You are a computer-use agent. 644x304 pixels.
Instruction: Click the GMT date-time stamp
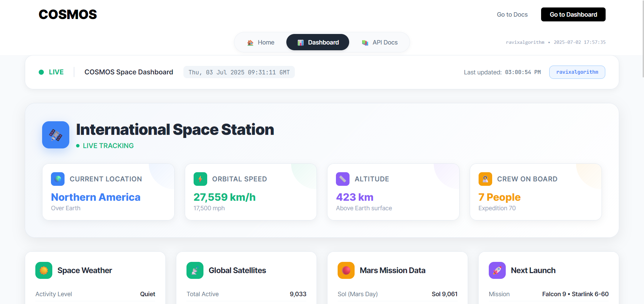pyautogui.click(x=239, y=72)
